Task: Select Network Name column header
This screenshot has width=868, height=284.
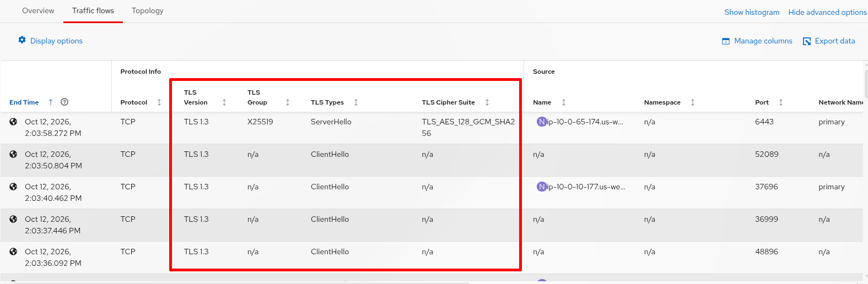Action: pyautogui.click(x=841, y=102)
